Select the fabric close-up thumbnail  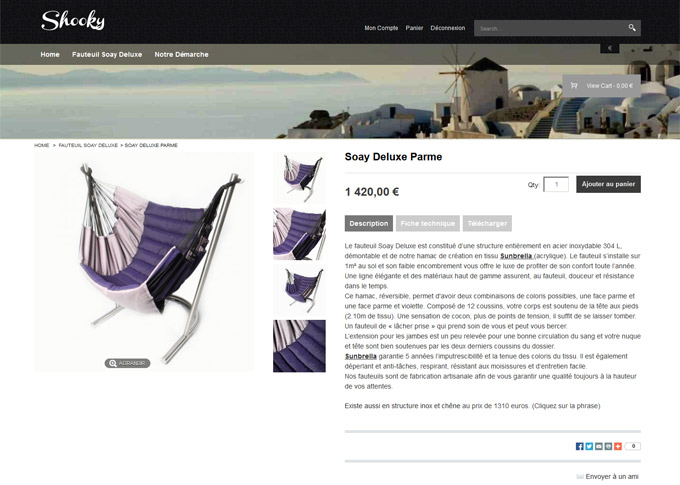(299, 346)
